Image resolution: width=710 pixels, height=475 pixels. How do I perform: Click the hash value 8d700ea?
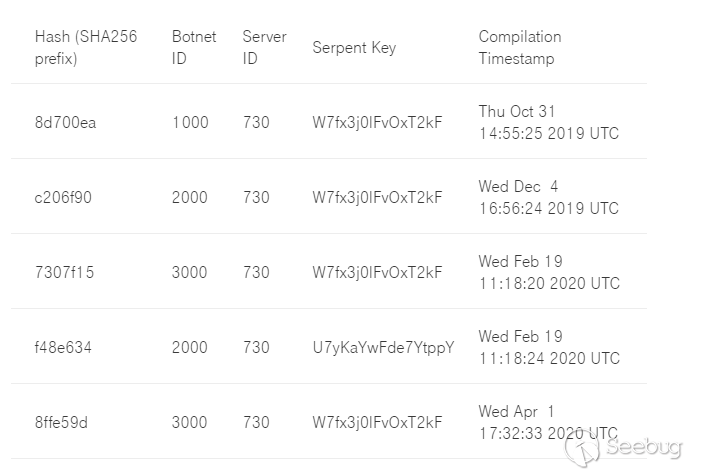[x=65, y=122]
